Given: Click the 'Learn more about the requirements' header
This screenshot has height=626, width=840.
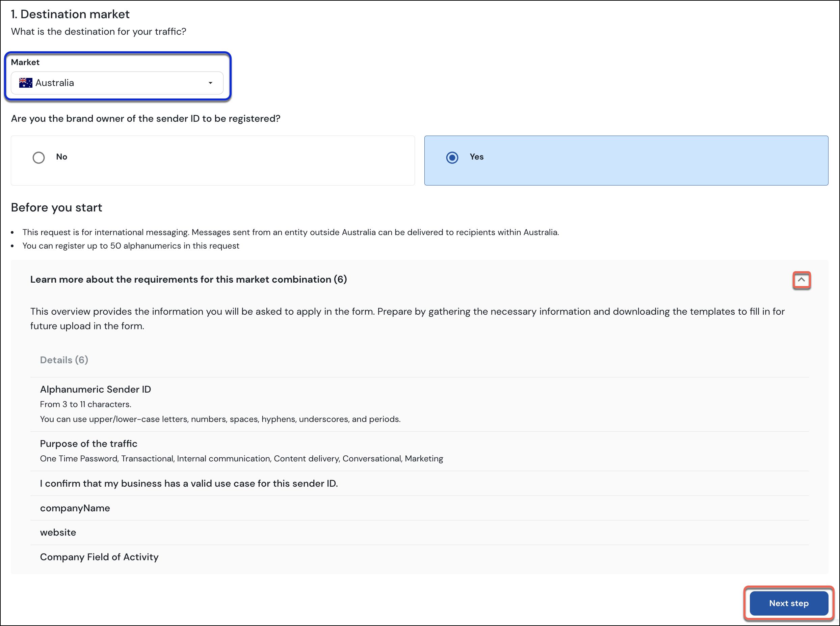Looking at the screenshot, I should click(188, 279).
